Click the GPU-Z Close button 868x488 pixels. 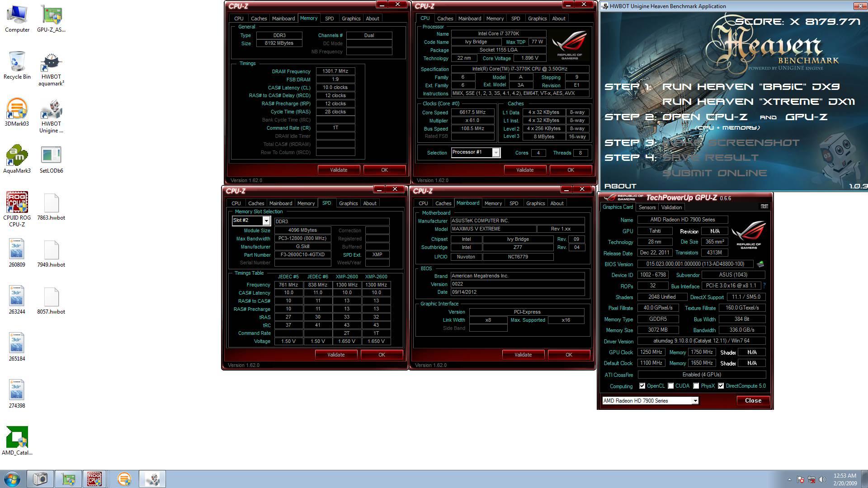click(x=753, y=401)
